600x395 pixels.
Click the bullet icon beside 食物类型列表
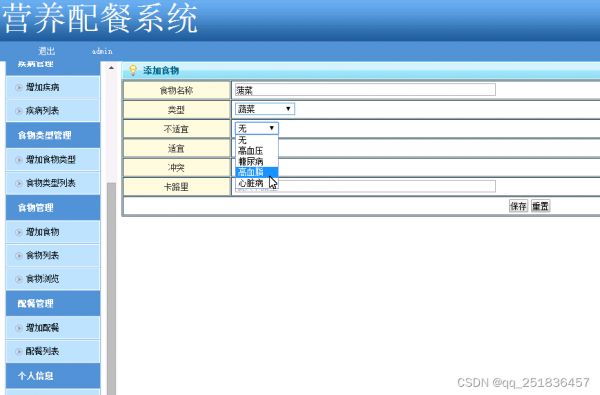coord(18,183)
